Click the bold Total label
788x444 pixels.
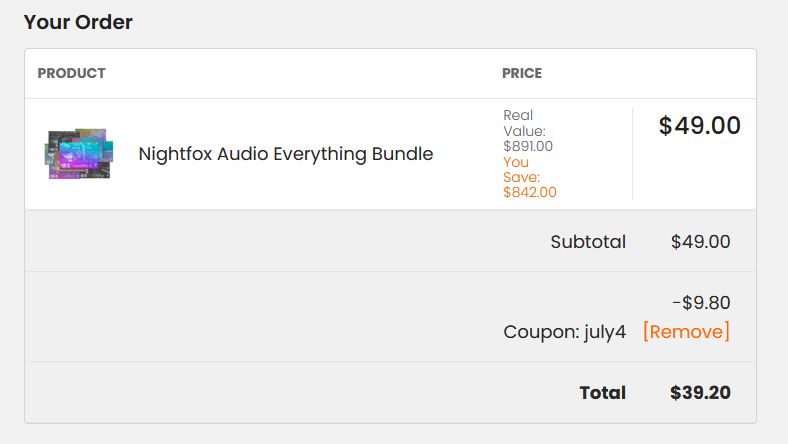pos(602,393)
